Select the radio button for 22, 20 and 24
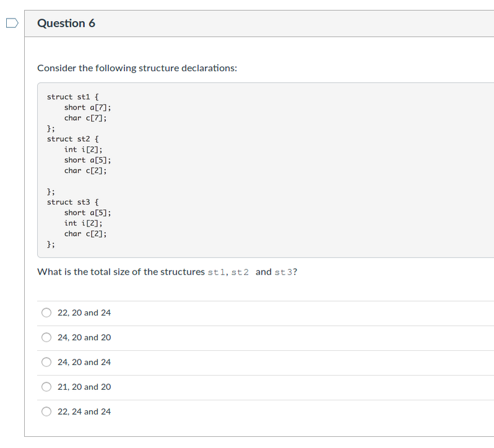Image resolution: width=494 pixels, height=448 pixels. click(46, 312)
